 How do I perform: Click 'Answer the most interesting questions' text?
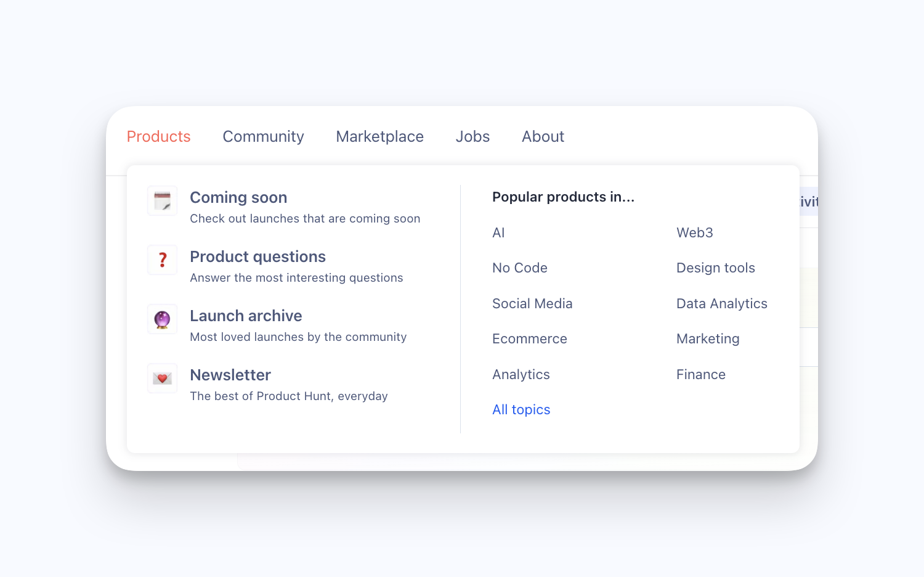point(296,277)
